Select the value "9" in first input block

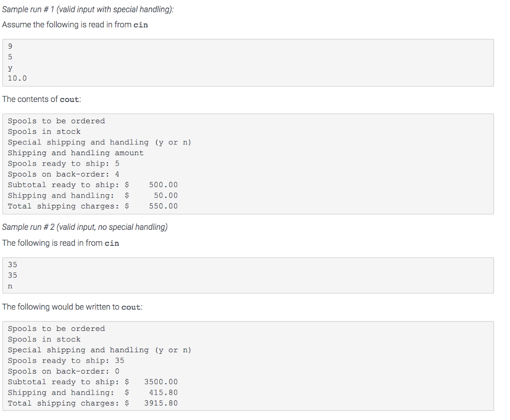click(10, 46)
